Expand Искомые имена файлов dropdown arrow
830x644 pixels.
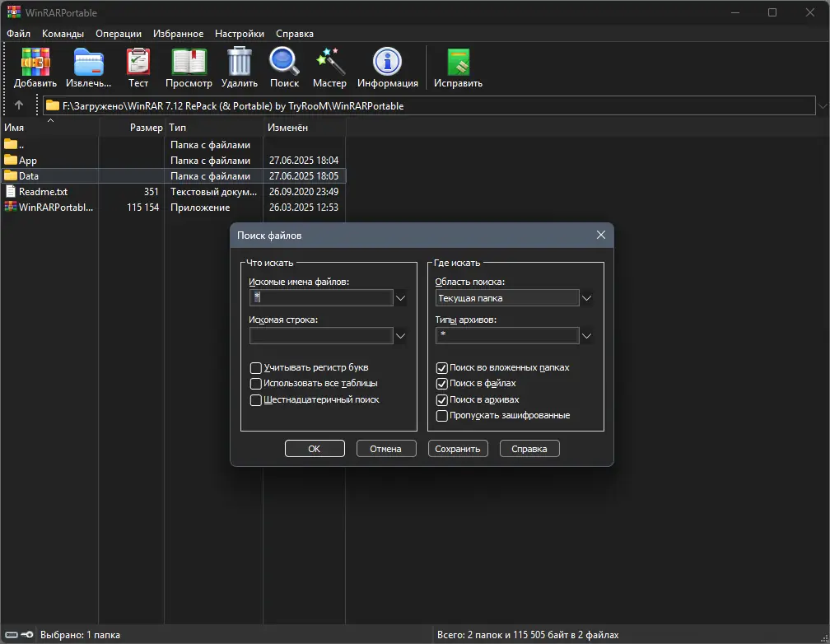tap(401, 297)
